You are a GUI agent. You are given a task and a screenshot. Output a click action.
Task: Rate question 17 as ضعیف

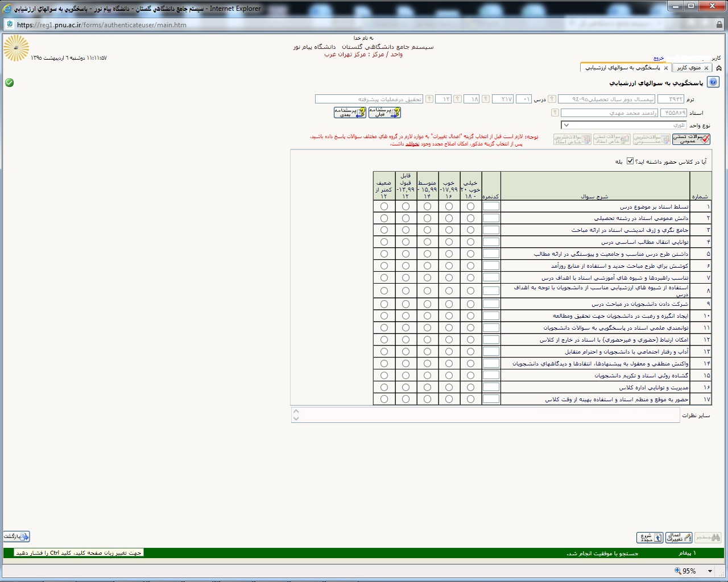[384, 399]
